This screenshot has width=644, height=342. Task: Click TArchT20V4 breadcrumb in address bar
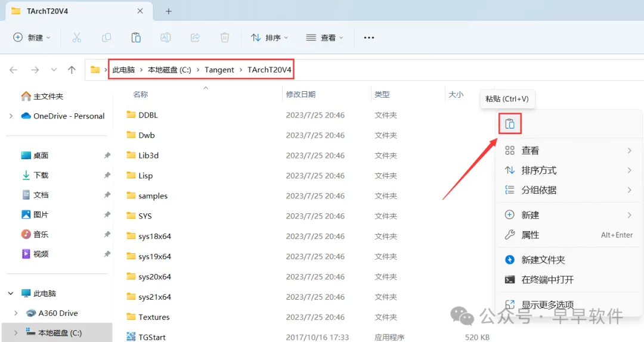point(270,70)
